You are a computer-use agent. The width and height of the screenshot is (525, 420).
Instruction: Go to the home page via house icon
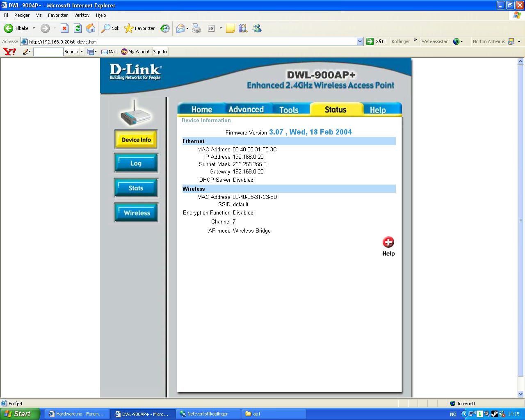[x=91, y=28]
